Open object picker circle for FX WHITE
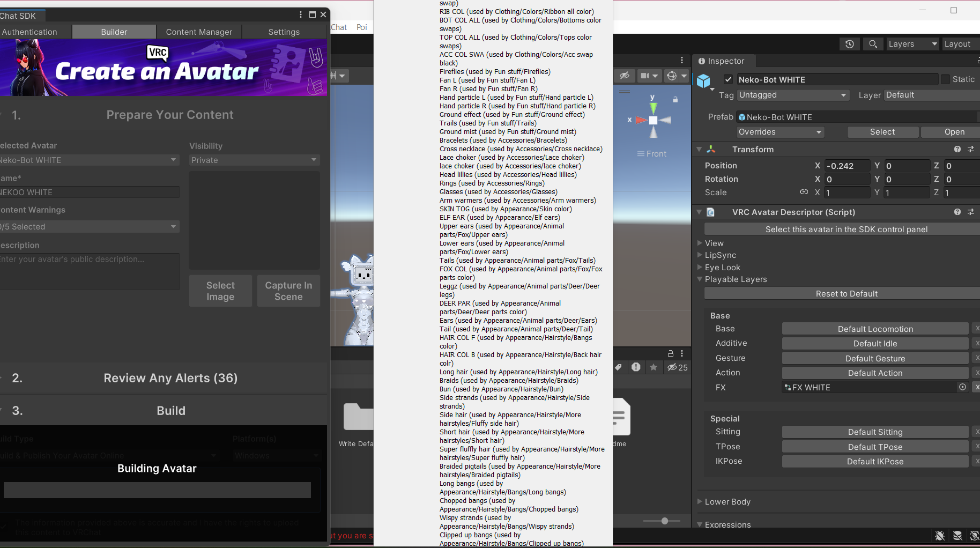The width and height of the screenshot is (980, 548). [x=963, y=387]
